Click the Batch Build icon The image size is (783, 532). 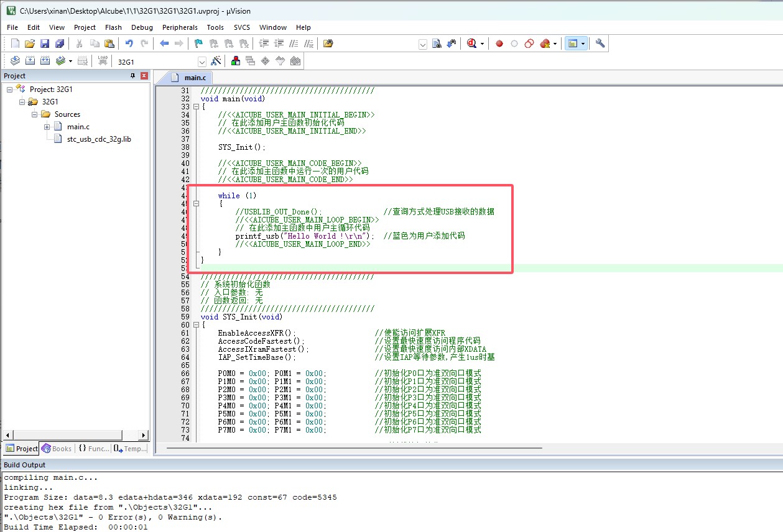[x=60, y=61]
